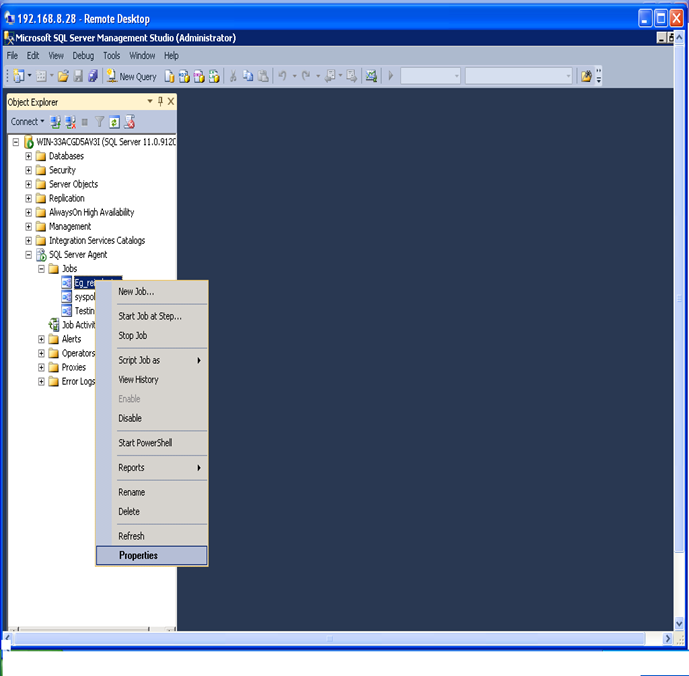Click Properties in the context menu
The width and height of the screenshot is (689, 676).
[152, 555]
